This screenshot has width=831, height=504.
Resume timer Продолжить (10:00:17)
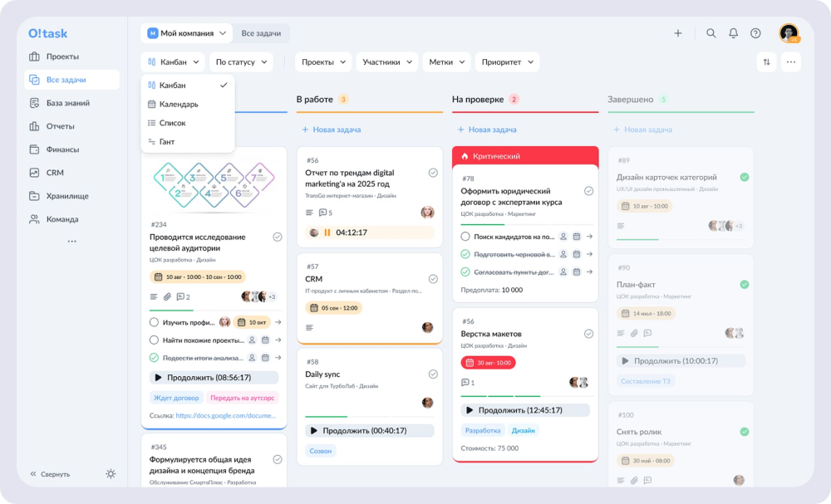point(681,360)
